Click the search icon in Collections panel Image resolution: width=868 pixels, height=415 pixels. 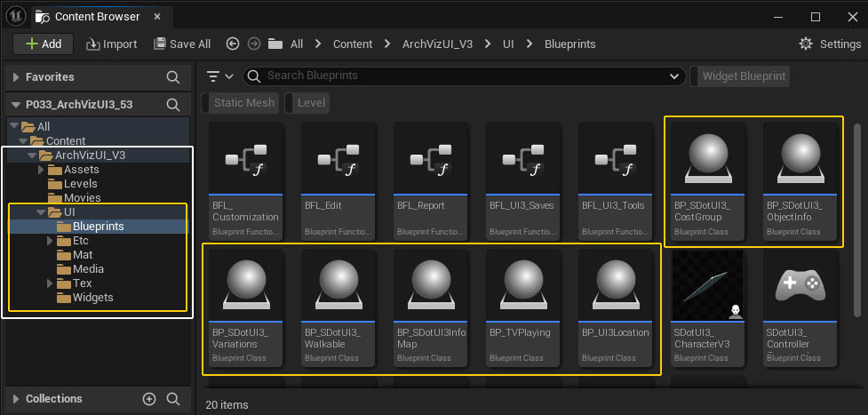pos(172,399)
